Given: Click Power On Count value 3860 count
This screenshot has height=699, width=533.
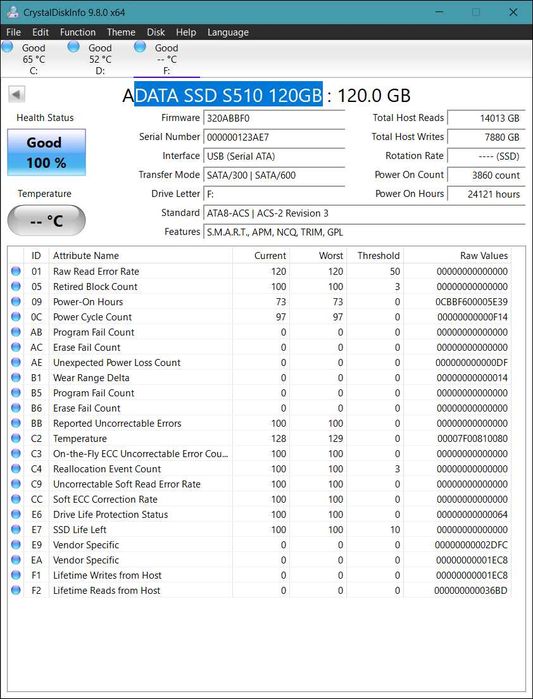Looking at the screenshot, I should pyautogui.click(x=486, y=175).
